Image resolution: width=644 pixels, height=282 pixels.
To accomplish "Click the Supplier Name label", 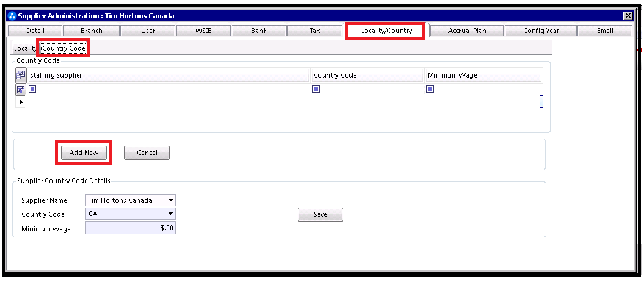I will pyautogui.click(x=44, y=200).
